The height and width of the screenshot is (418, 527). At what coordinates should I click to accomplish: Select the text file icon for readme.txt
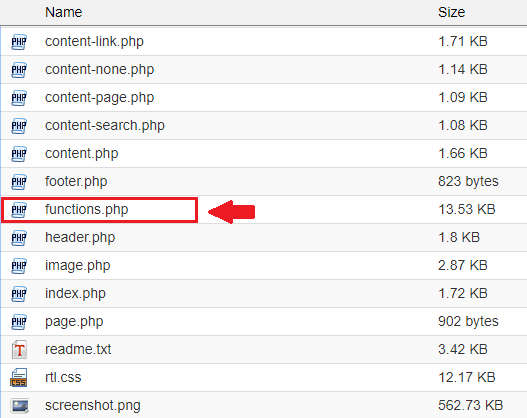coord(19,349)
